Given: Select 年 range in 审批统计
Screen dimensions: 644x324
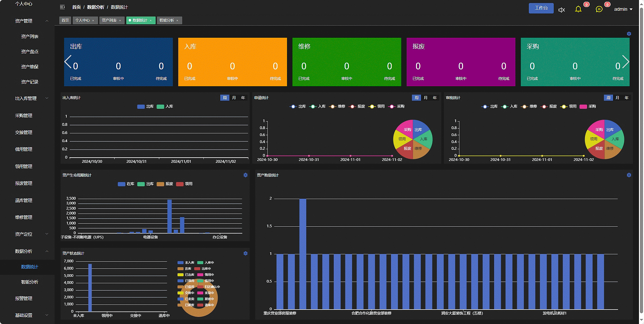Looking at the screenshot, I should 626,98.
